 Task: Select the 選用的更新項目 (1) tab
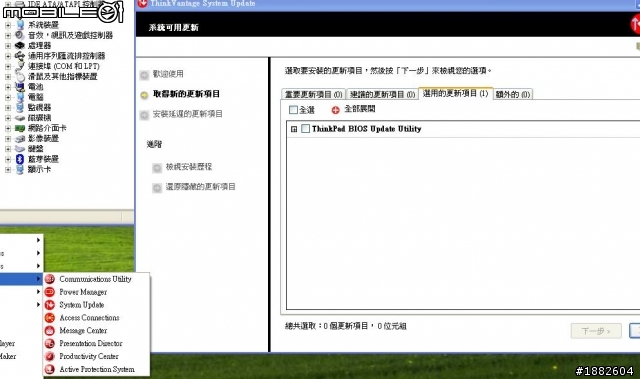tap(456, 93)
